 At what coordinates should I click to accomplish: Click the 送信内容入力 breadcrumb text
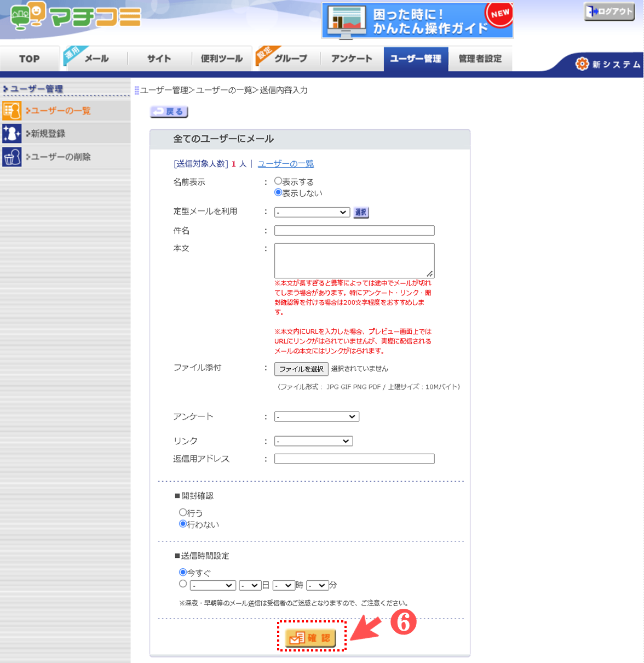pos(284,90)
